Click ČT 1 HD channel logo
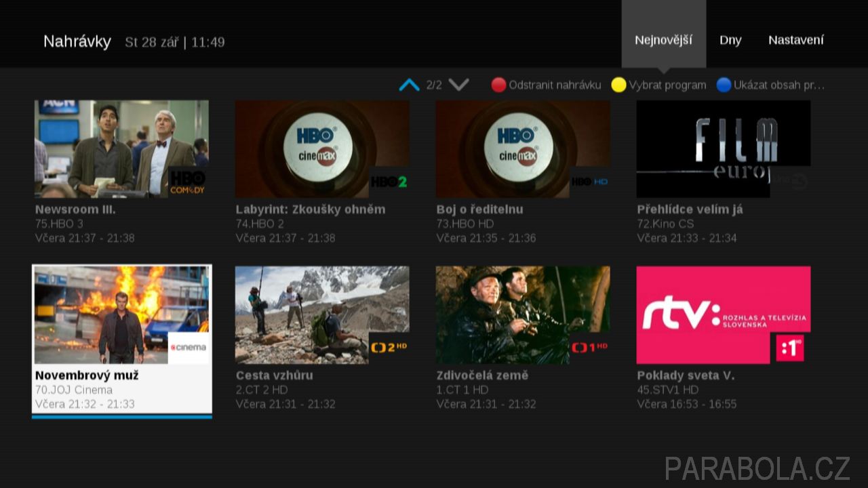Screen dimensions: 868x488 coord(589,348)
